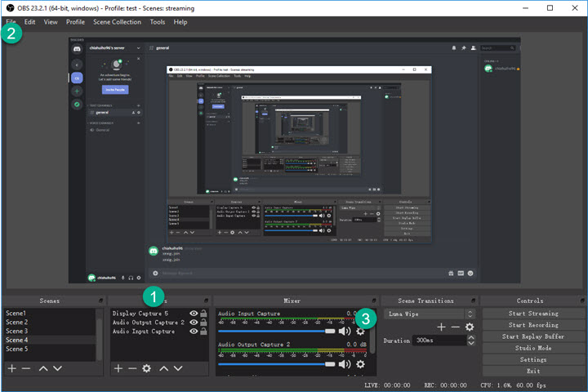Viewport: 588px width, 392px height.
Task: Mute Audio Input Capture speaker icon
Action: click(x=345, y=332)
